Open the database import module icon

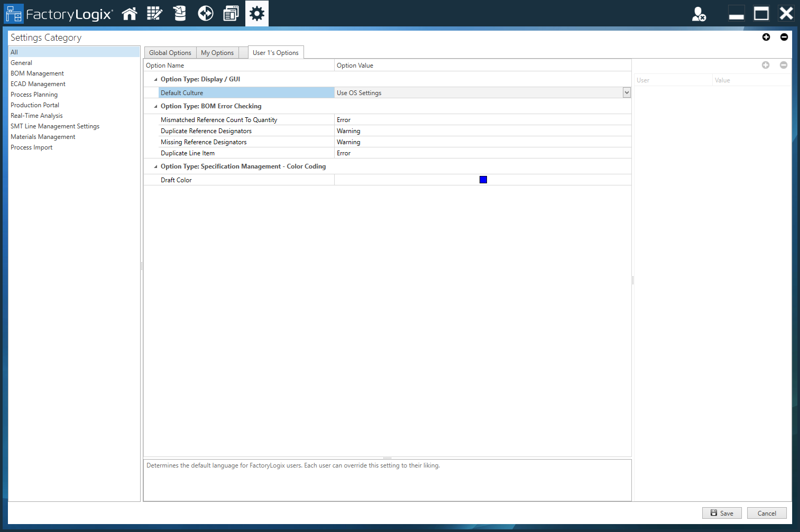pos(180,13)
